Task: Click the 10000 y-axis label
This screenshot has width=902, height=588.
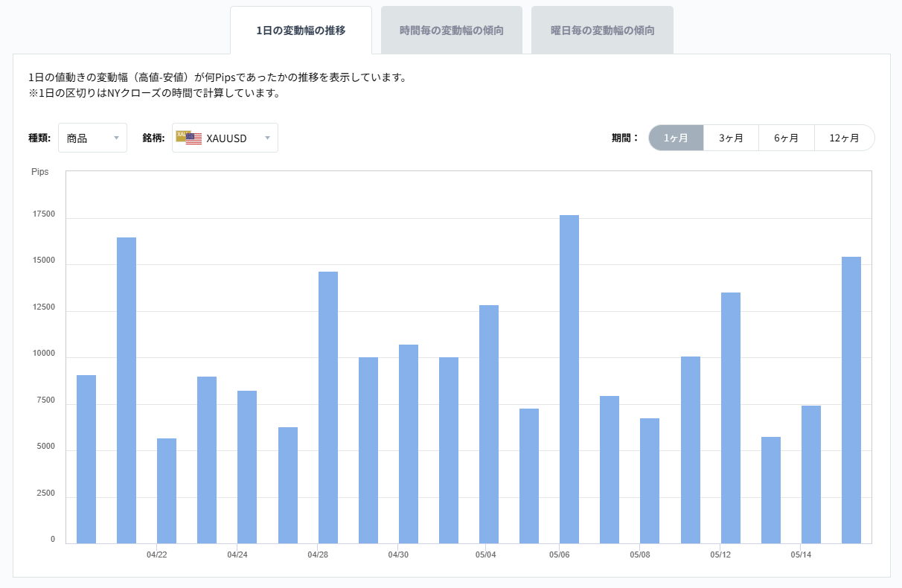Action: pyautogui.click(x=43, y=354)
